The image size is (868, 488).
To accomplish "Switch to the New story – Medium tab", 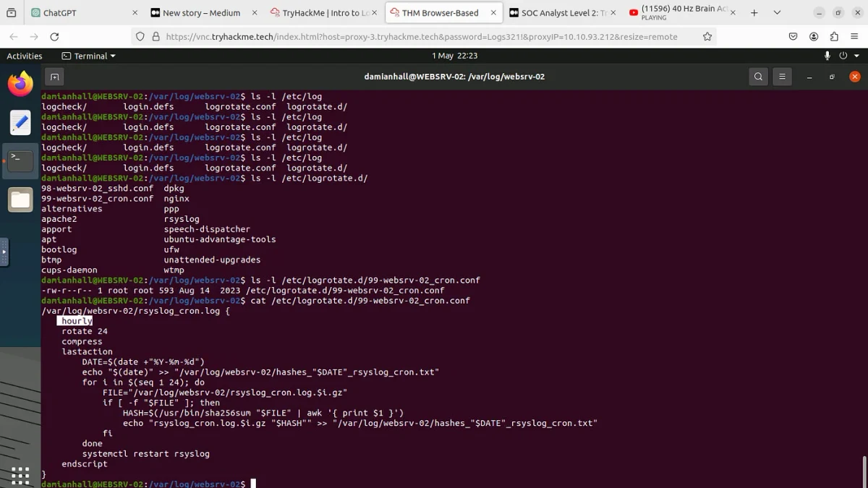I will point(203,13).
